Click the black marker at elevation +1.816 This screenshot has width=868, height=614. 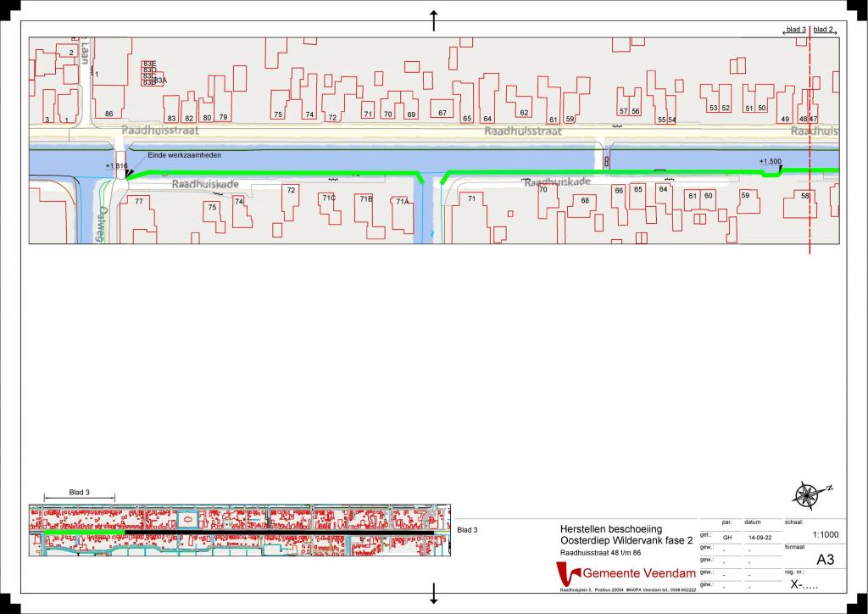129,174
